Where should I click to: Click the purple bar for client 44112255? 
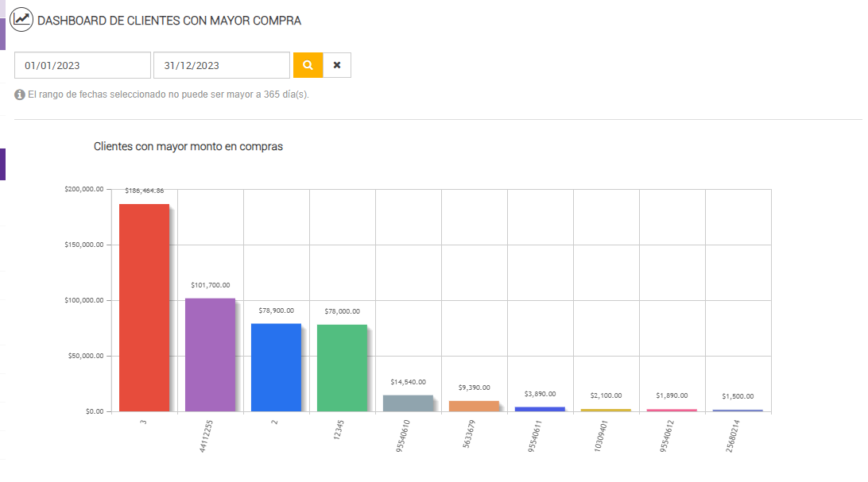coord(211,354)
